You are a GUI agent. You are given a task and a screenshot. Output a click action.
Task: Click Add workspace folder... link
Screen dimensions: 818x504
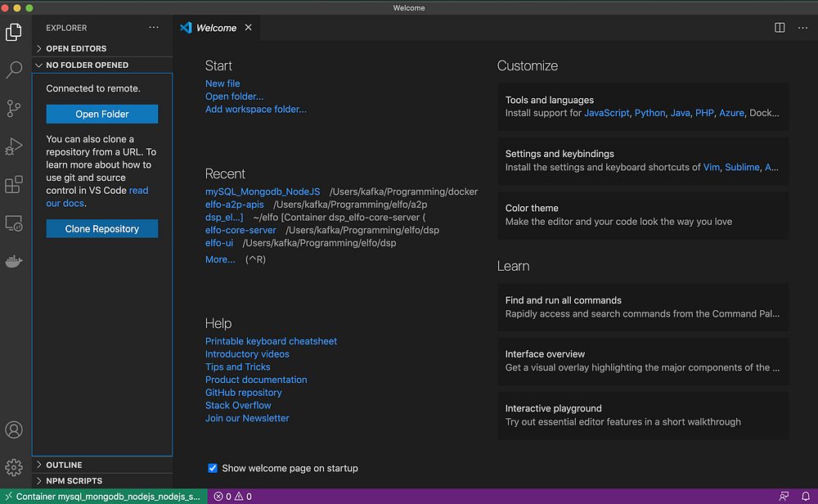(255, 109)
